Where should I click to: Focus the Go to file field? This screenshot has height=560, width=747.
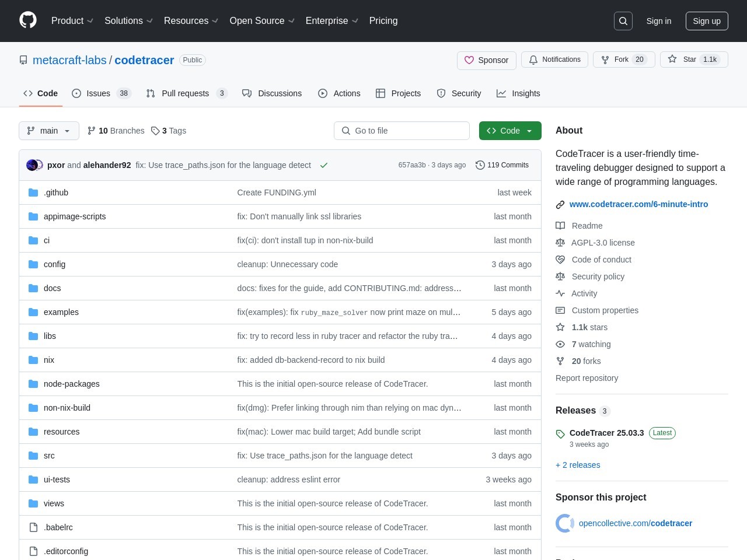coord(402,131)
